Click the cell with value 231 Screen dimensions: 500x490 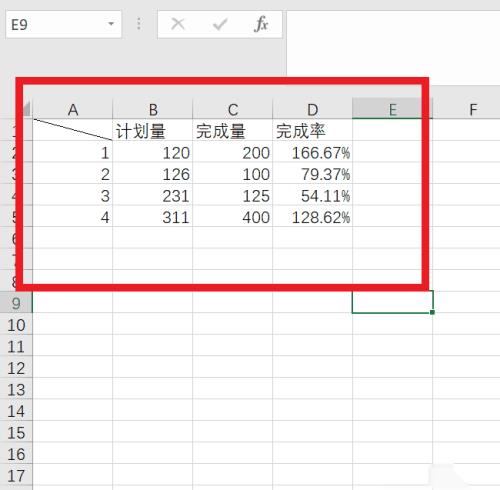point(153,195)
